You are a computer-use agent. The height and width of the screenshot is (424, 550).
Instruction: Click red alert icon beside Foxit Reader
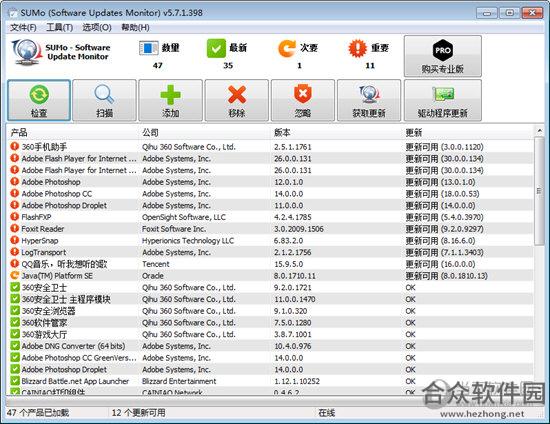coord(14,228)
